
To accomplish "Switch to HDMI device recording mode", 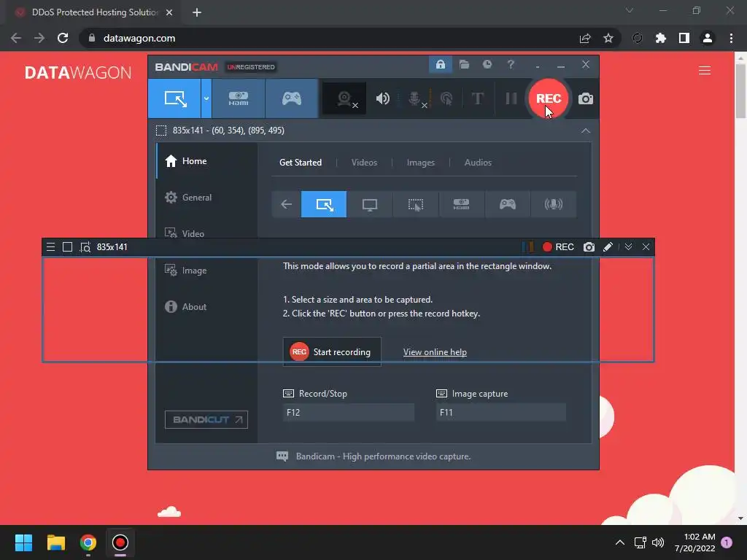I will [x=239, y=98].
